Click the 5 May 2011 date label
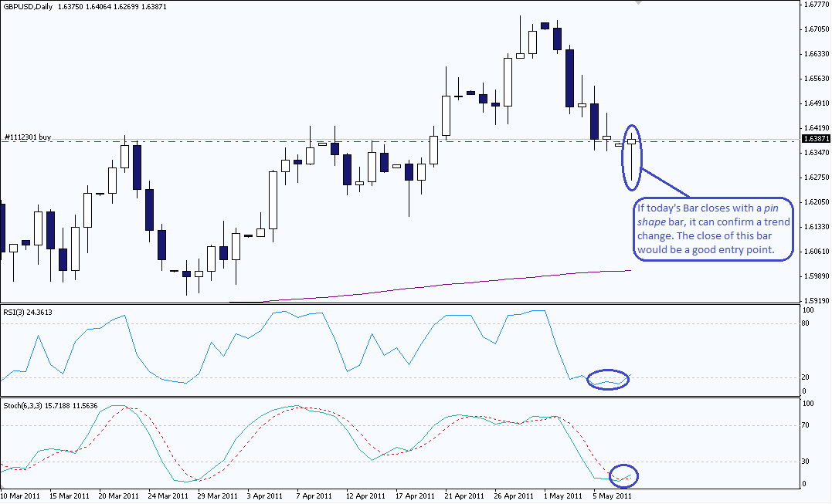The image size is (832, 504). coord(613,496)
